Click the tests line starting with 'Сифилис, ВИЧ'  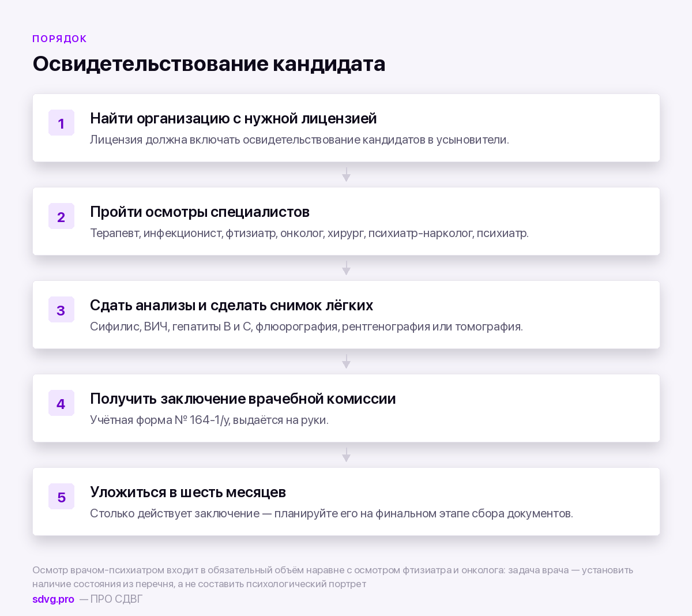[x=306, y=326]
